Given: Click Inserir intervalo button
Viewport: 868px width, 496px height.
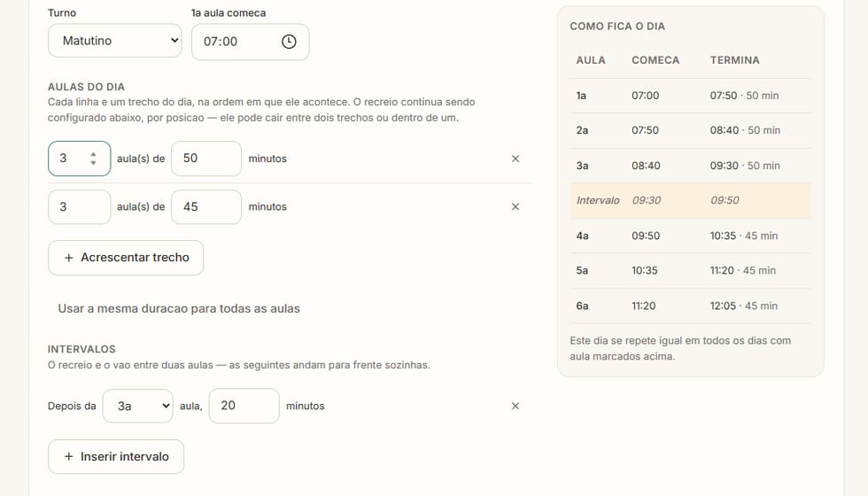Looking at the screenshot, I should [x=116, y=457].
